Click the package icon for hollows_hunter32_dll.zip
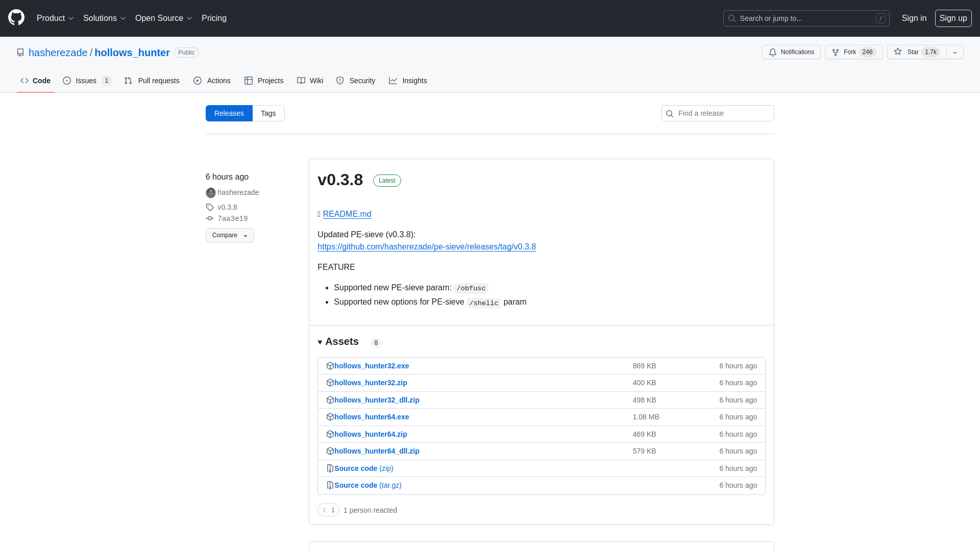The width and height of the screenshot is (980, 551). click(330, 400)
